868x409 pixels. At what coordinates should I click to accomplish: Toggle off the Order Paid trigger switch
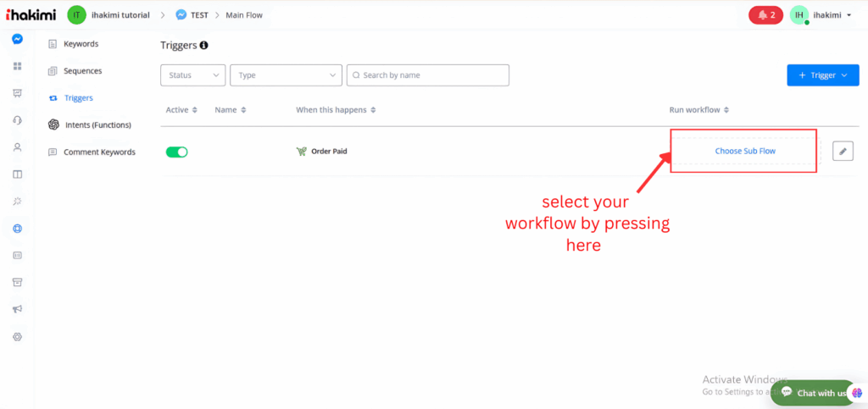click(176, 152)
